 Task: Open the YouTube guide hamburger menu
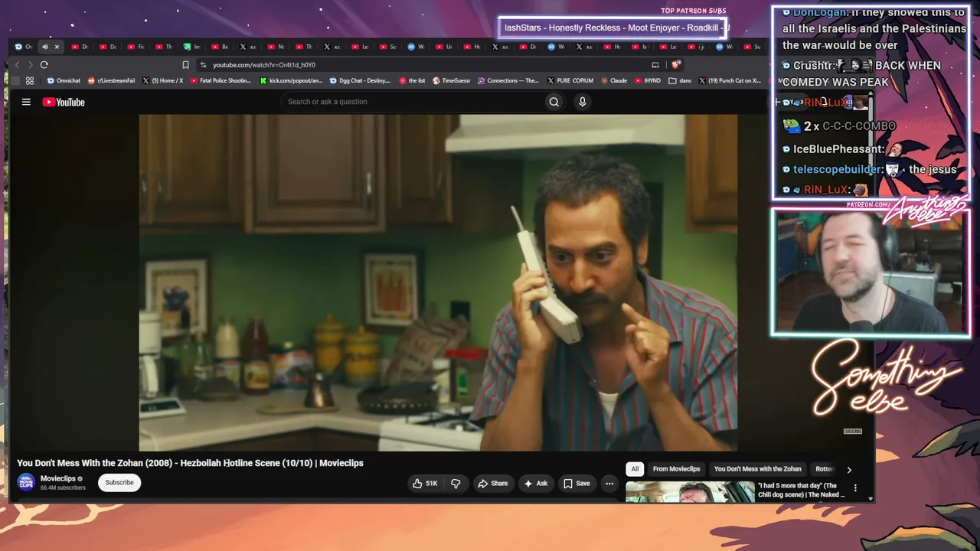pos(26,102)
